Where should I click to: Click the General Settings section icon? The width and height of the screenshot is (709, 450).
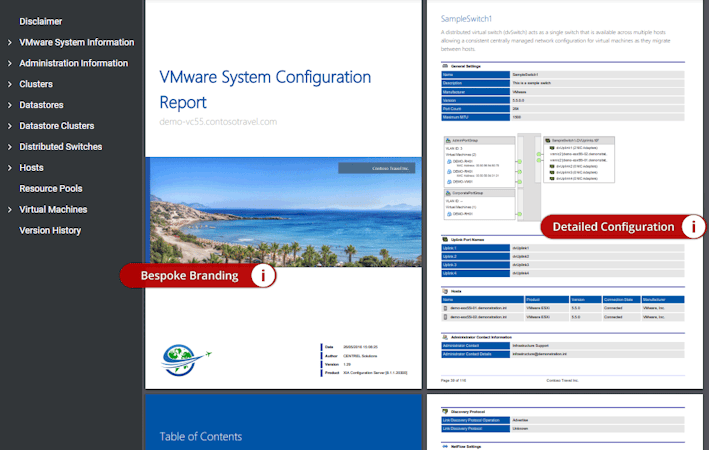[x=445, y=66]
